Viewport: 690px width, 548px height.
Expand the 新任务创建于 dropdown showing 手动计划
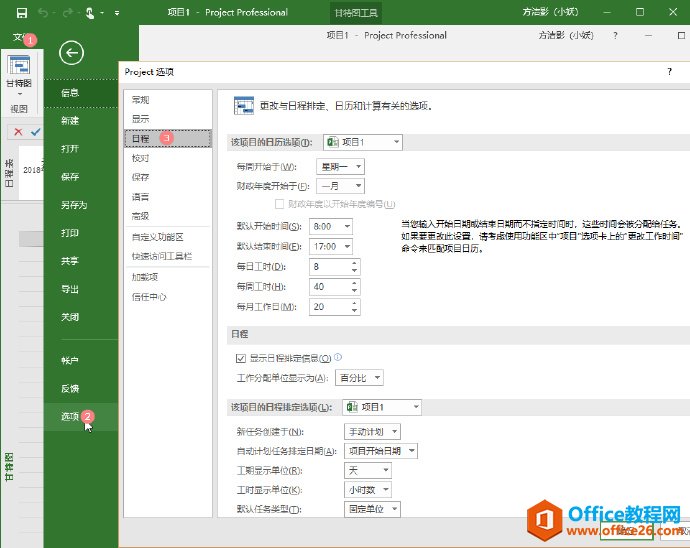point(371,432)
